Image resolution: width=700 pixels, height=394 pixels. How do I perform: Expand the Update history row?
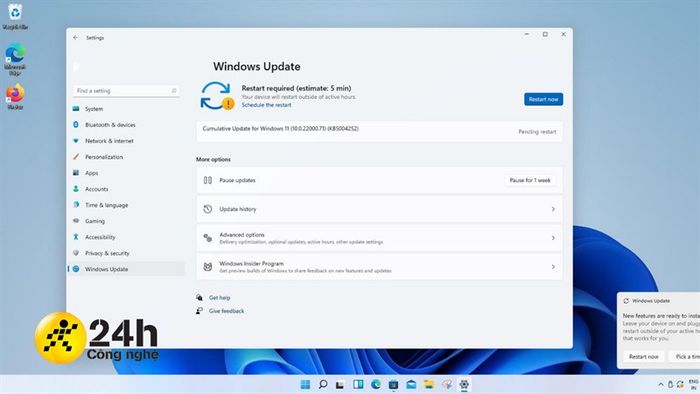click(379, 209)
